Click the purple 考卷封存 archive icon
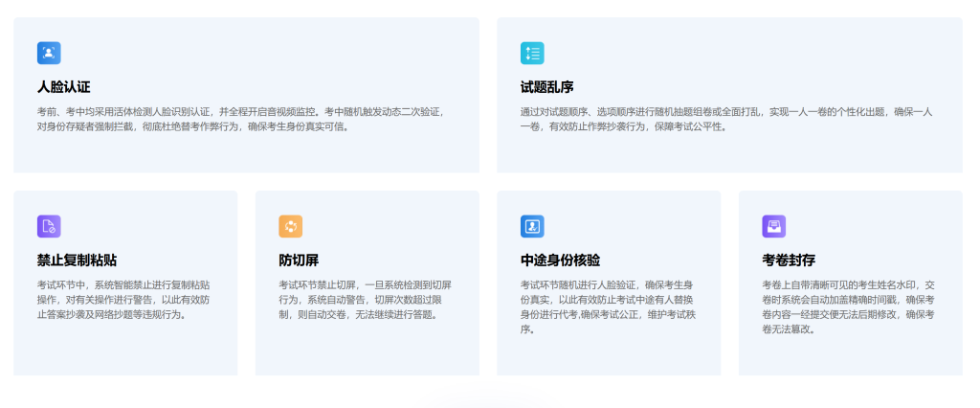The image size is (980, 408). click(773, 226)
